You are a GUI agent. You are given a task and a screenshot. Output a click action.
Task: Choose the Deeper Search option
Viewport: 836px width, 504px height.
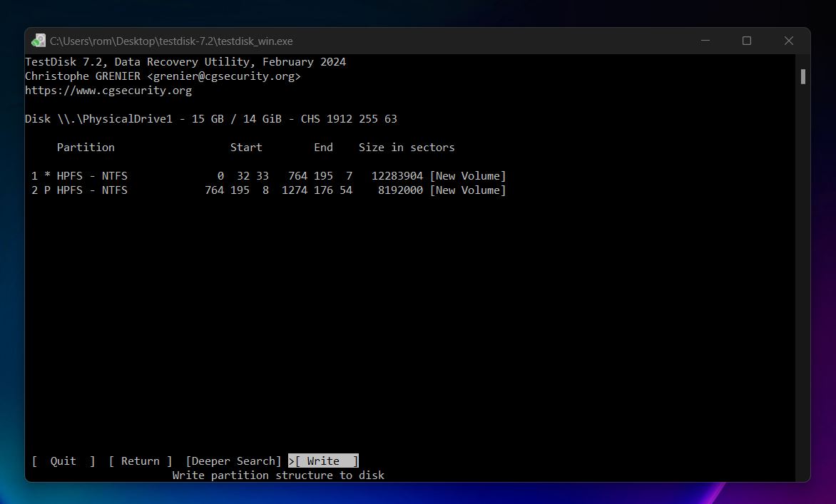coord(233,461)
